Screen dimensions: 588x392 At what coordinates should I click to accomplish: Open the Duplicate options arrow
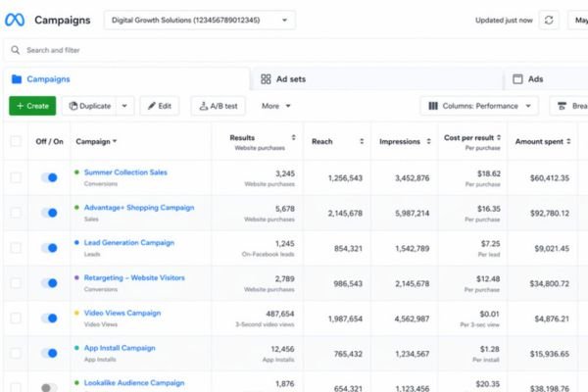click(x=124, y=106)
